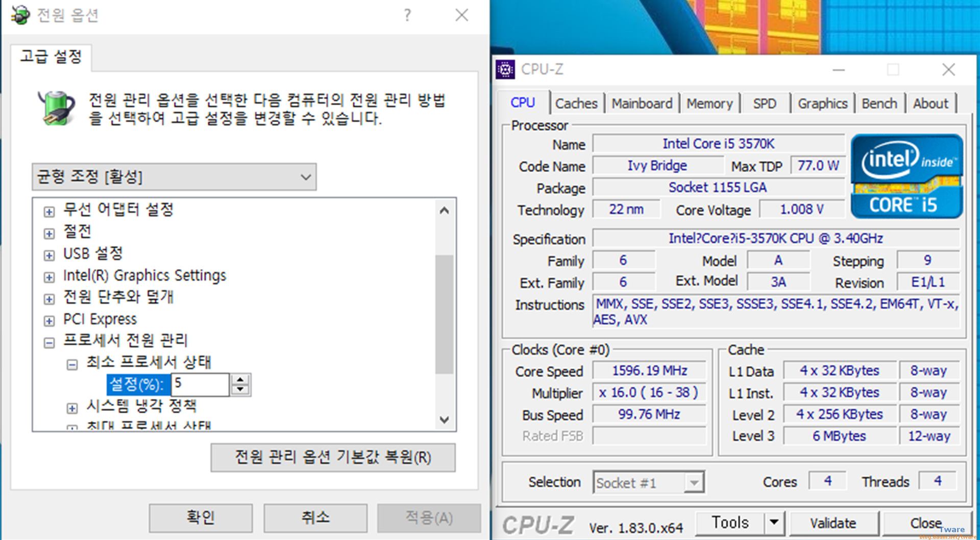This screenshot has width=980, height=540.
Task: Open the Bench tab
Action: click(x=879, y=104)
